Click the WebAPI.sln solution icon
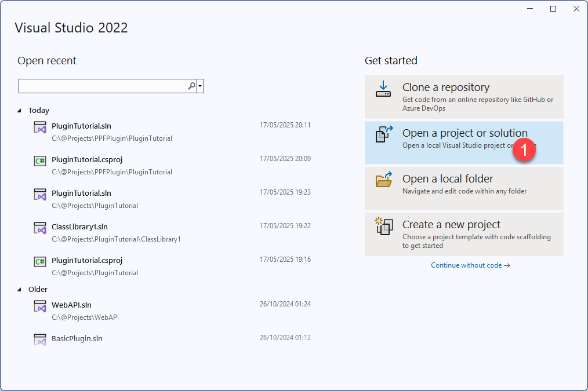This screenshot has height=391, width=588. pos(40,306)
